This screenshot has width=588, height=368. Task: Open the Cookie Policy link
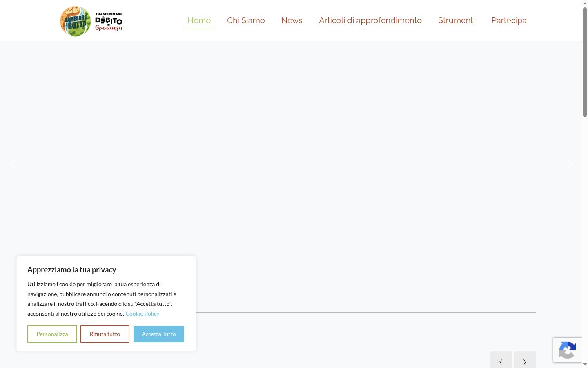coord(143,314)
